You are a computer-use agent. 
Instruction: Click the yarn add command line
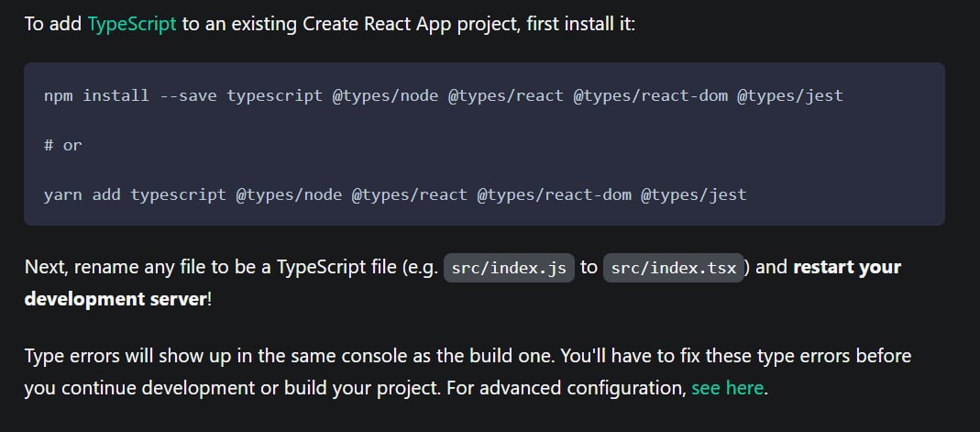394,194
